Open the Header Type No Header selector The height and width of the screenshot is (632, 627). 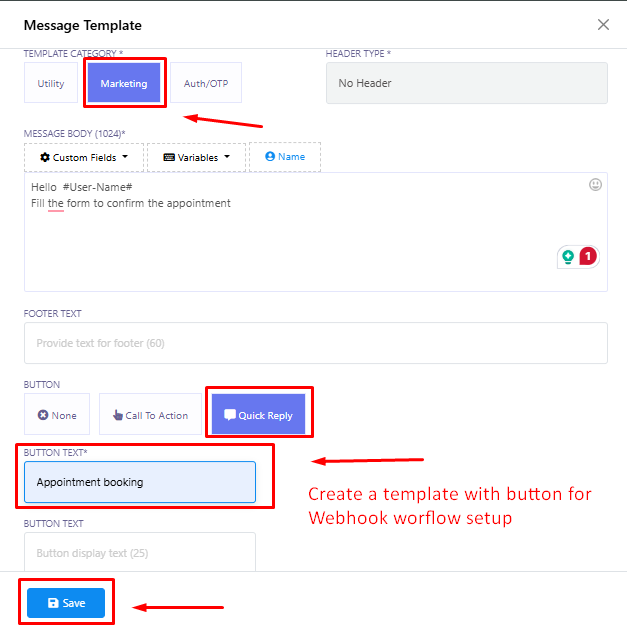point(467,83)
